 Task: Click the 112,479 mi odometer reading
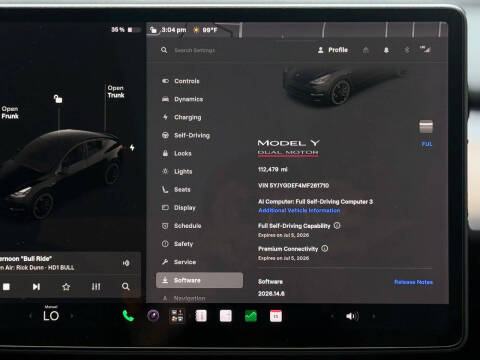point(273,169)
